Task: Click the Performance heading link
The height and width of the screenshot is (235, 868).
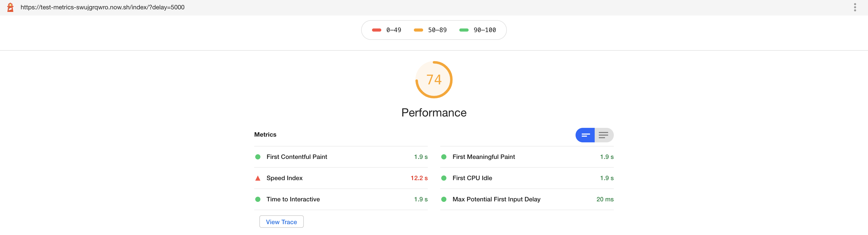Action: (x=434, y=112)
